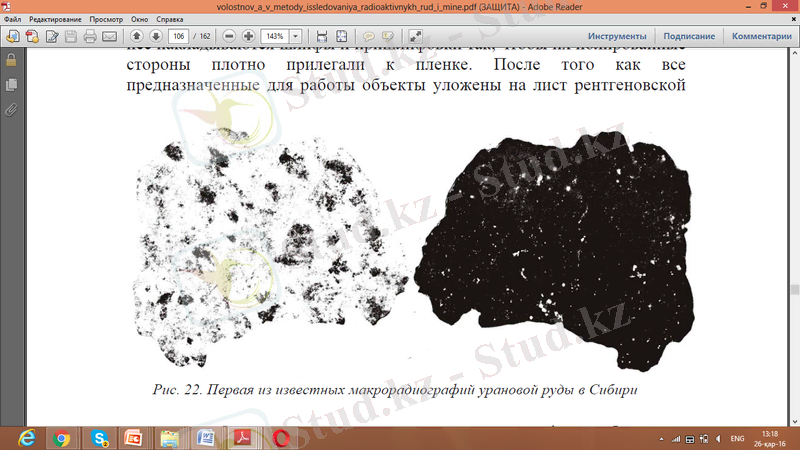Open PowerPoint from taskbar
The height and width of the screenshot is (450, 800).
(133, 438)
